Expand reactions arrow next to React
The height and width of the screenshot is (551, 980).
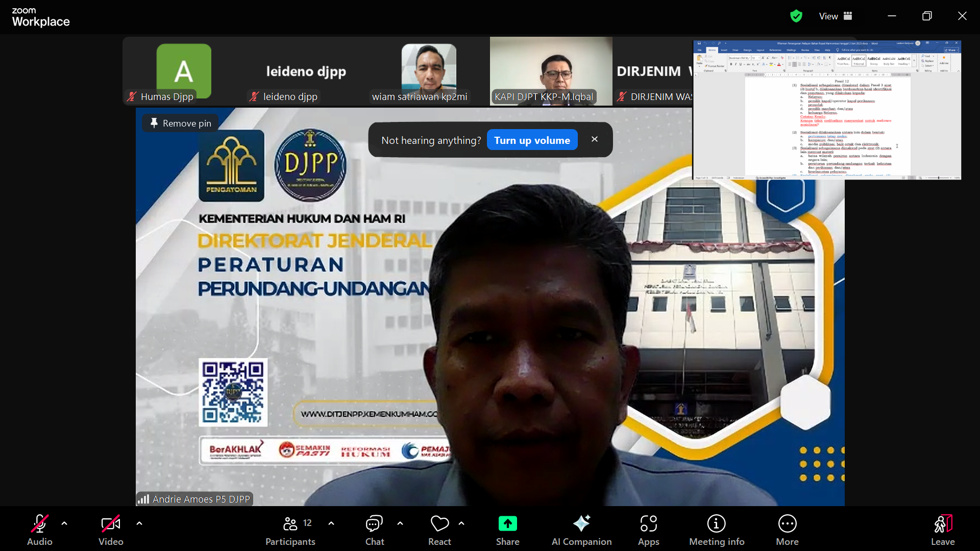click(x=461, y=523)
